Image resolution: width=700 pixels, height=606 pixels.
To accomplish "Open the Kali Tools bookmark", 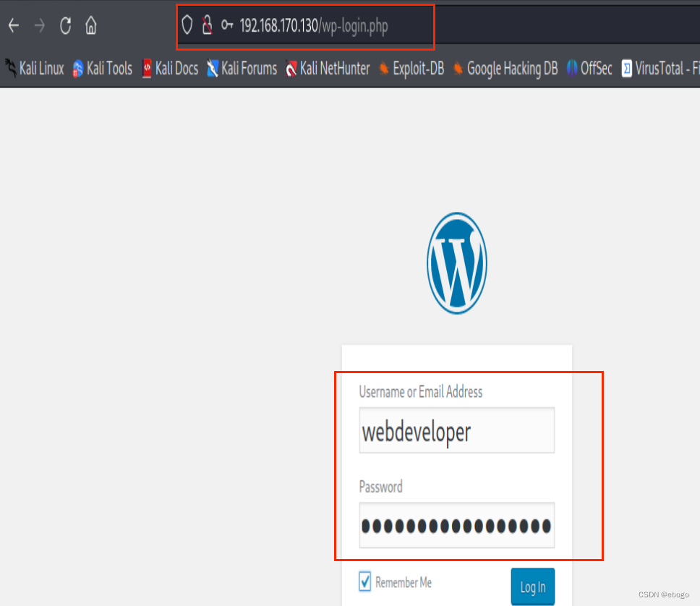I will [x=103, y=69].
